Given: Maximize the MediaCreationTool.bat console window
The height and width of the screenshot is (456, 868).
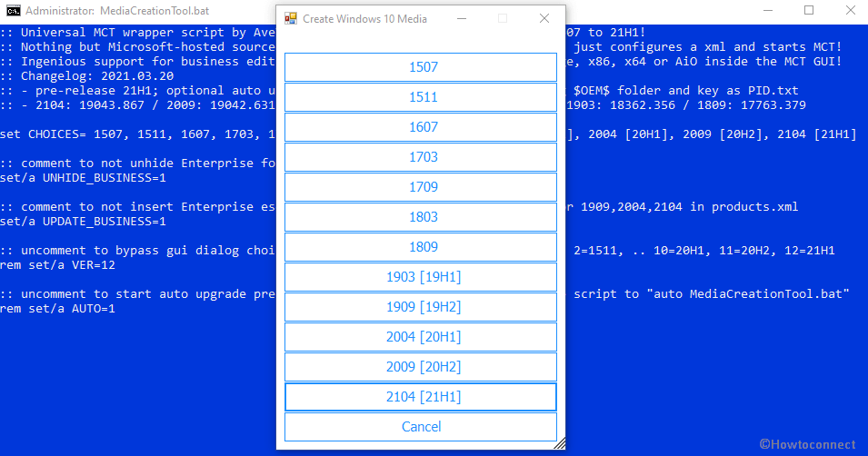Looking at the screenshot, I should click(809, 10).
